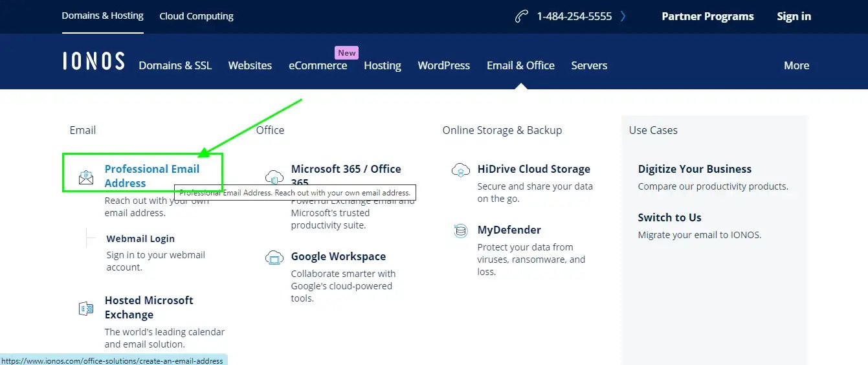This screenshot has height=365, width=868.
Task: Click the Hosted Microsoft Exchange icon
Action: tap(86, 308)
